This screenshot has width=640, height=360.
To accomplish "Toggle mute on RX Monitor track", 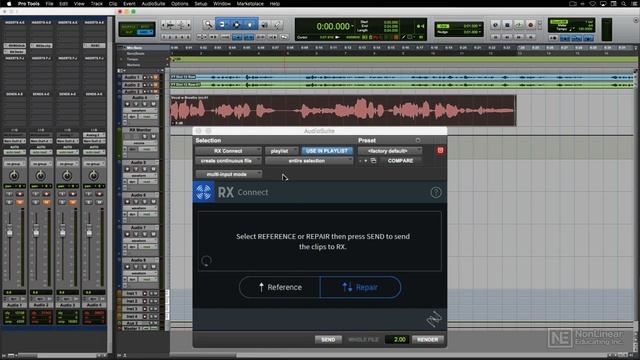I will point(153,136).
